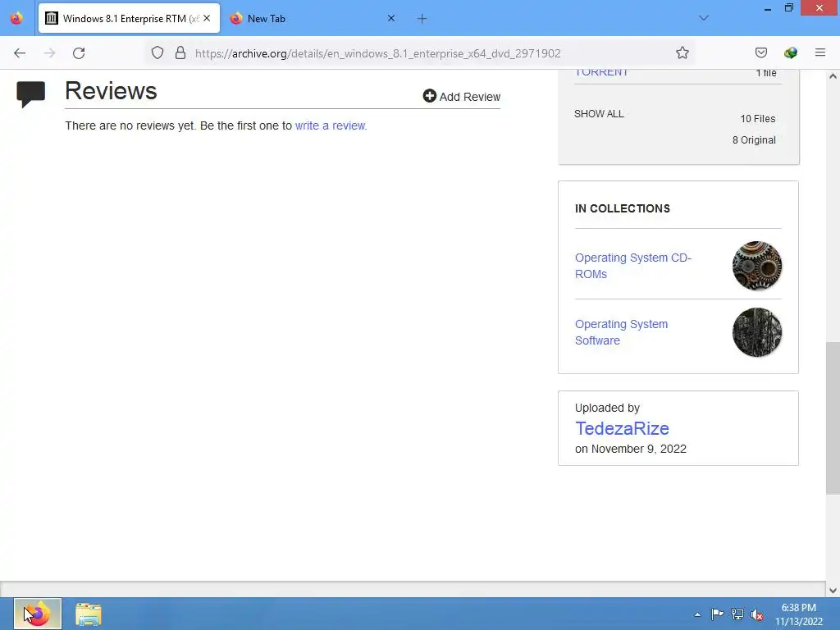Image resolution: width=840 pixels, height=630 pixels.
Task: Click the forward navigation arrow
Action: pyautogui.click(x=49, y=53)
